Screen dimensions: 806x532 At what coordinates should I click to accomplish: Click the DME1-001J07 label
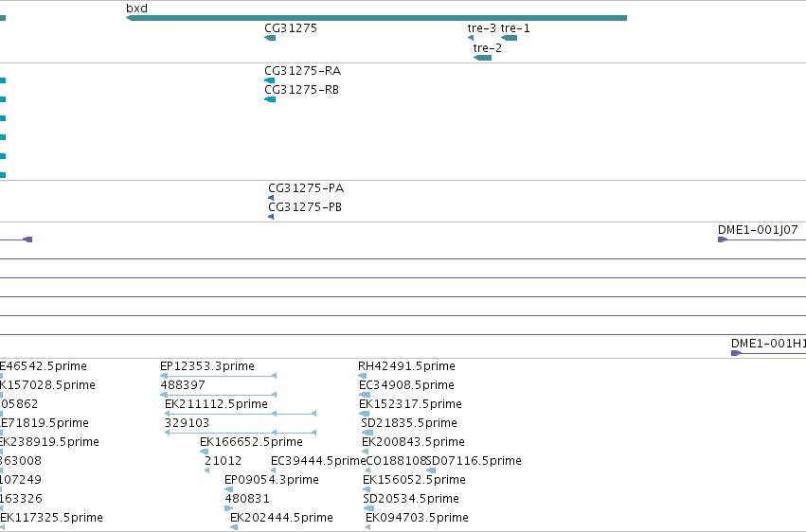pyautogui.click(x=758, y=230)
